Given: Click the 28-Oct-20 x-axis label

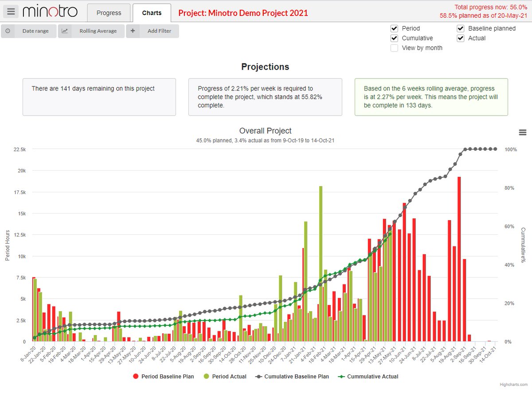Looking at the screenshot, I should coord(237,354).
